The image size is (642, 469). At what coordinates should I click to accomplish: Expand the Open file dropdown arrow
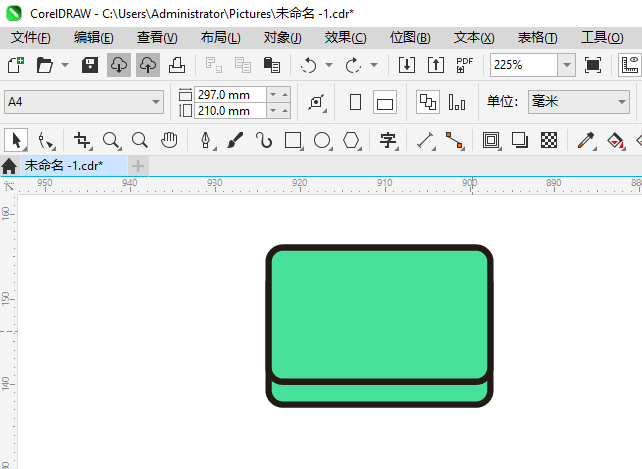(x=65, y=65)
